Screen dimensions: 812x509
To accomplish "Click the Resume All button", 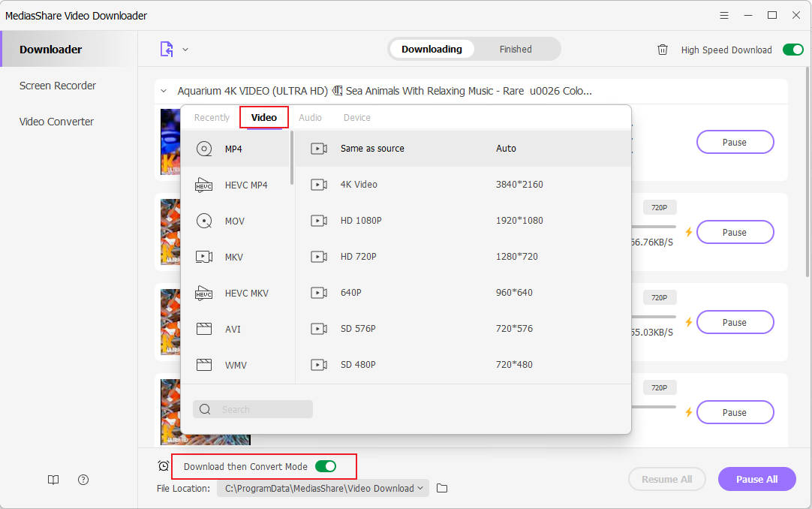I will tap(667, 479).
